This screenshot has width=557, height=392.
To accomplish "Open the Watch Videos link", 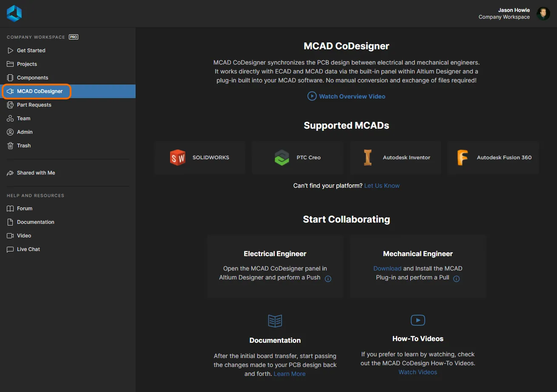I will [x=418, y=372].
